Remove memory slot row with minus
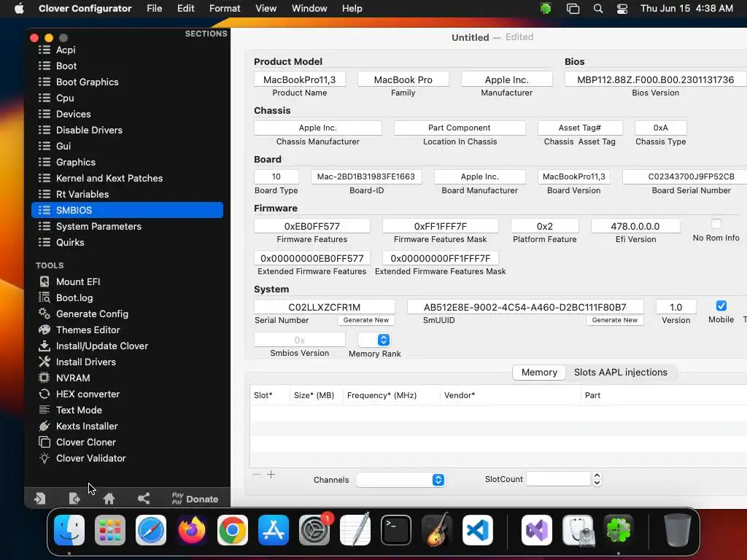747x560 pixels. [x=256, y=474]
